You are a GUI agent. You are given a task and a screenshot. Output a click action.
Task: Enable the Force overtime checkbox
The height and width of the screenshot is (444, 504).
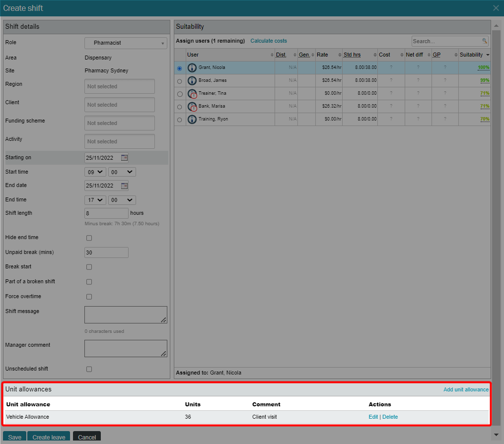89,297
